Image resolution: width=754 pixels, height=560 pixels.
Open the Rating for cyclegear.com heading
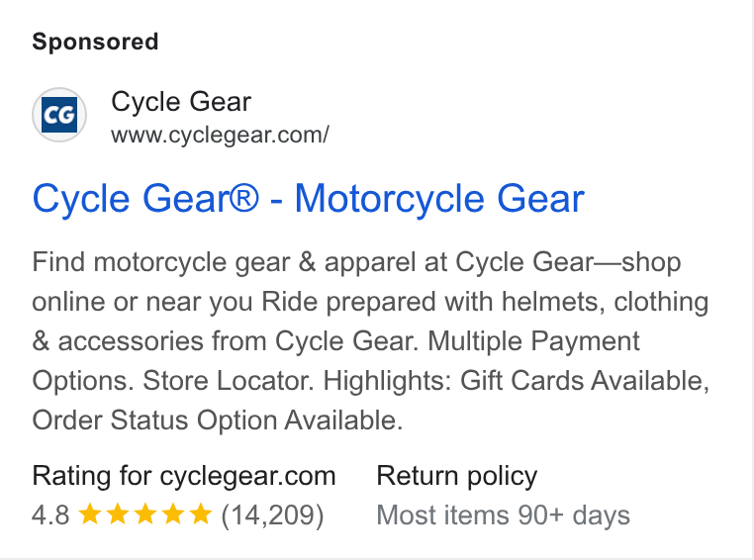184,476
